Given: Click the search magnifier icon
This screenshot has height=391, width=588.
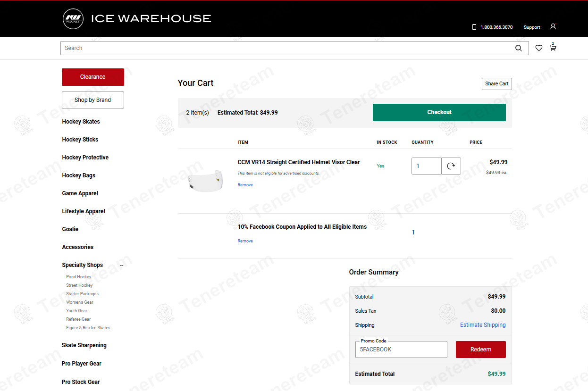Looking at the screenshot, I should click(x=518, y=48).
